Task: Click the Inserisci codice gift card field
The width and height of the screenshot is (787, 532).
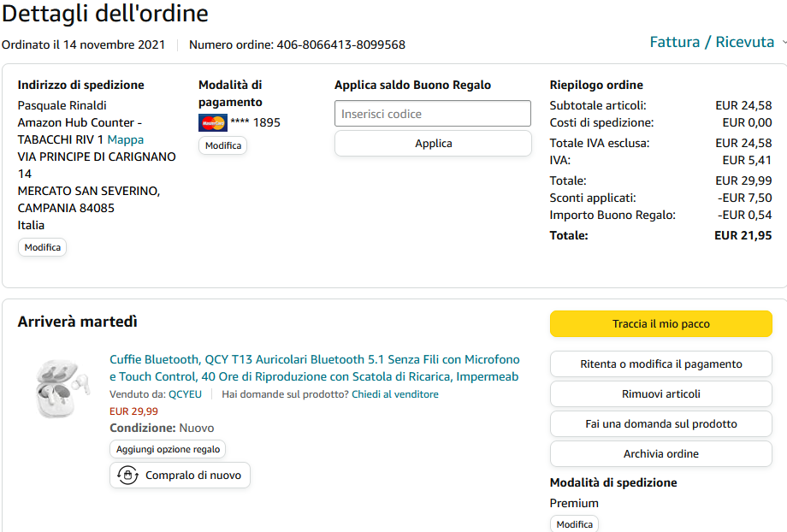Action: click(432, 114)
